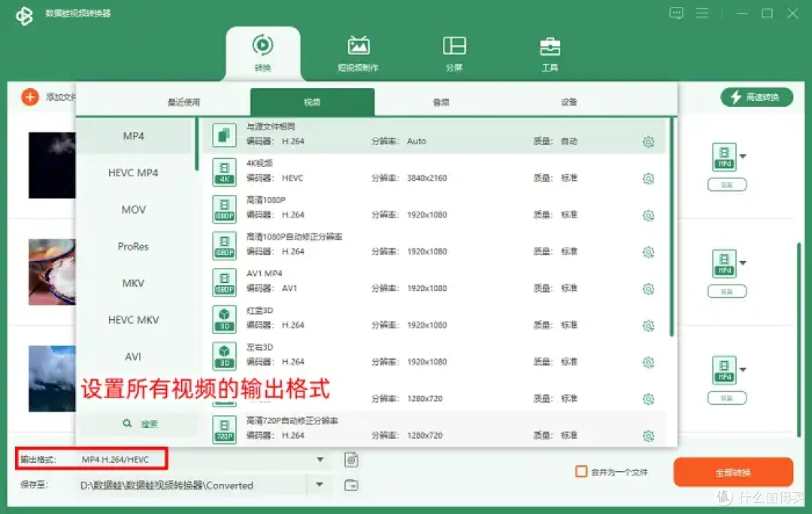Click the add file plus icon

(x=30, y=97)
